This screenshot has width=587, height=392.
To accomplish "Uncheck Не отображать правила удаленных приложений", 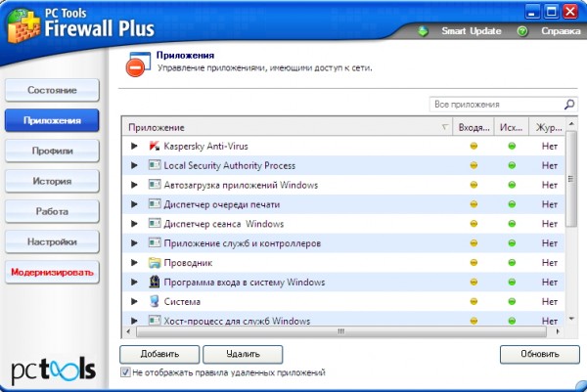I will click(x=125, y=372).
